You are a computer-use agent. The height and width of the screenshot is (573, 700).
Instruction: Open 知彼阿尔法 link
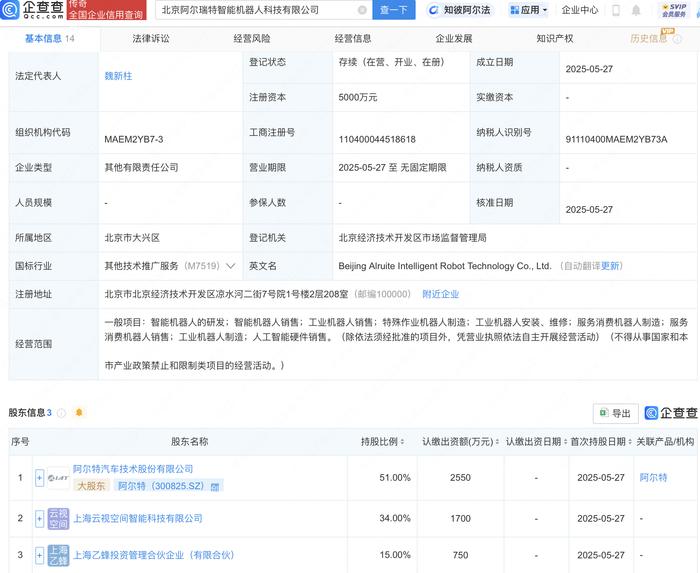coord(459,10)
